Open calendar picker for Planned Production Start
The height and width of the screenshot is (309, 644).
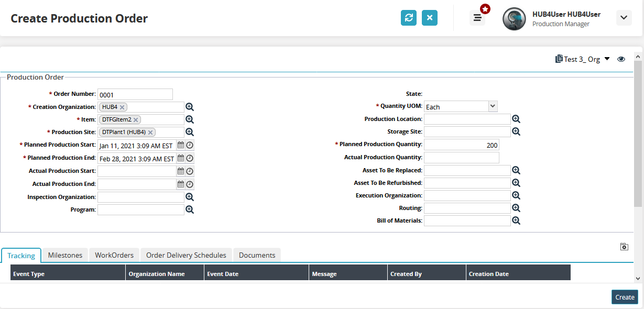(x=181, y=145)
